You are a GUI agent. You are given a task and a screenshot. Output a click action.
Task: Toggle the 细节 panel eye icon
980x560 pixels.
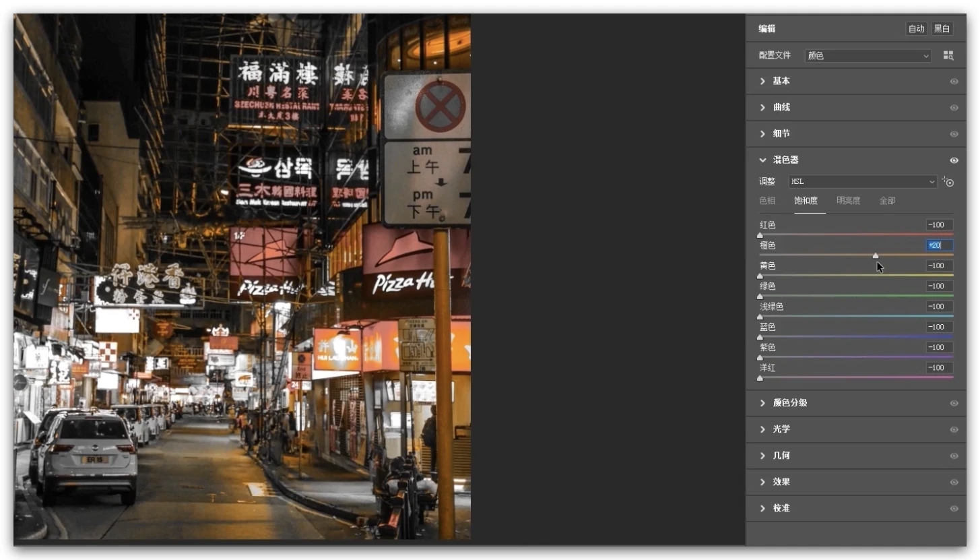coord(954,134)
